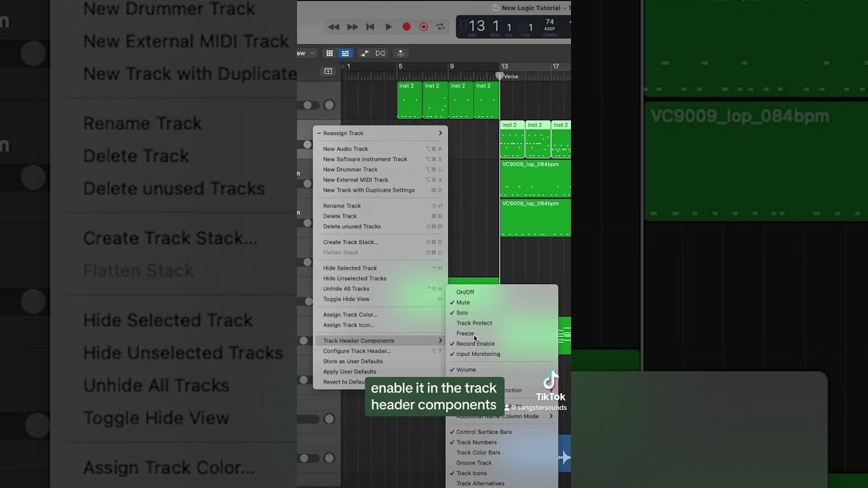Click the Fast Forward transport button
Viewport: 868px width, 488px height.
pyautogui.click(x=353, y=27)
